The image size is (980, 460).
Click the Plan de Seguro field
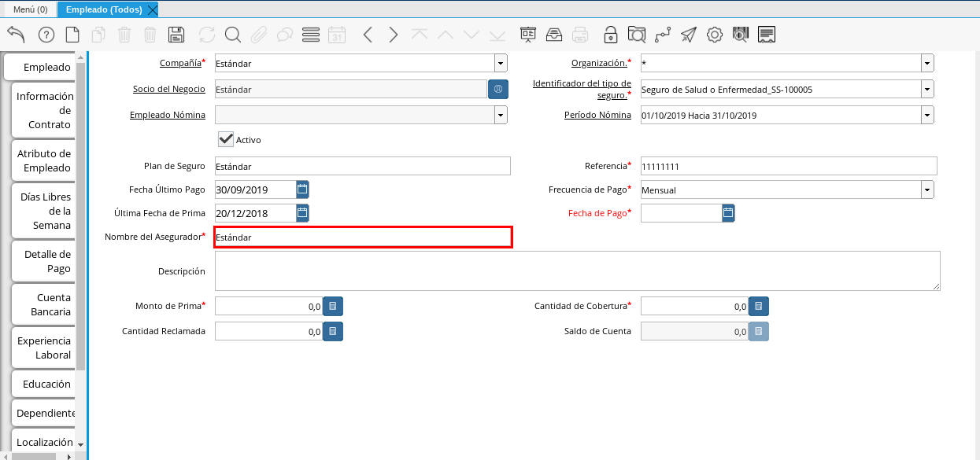click(x=363, y=166)
